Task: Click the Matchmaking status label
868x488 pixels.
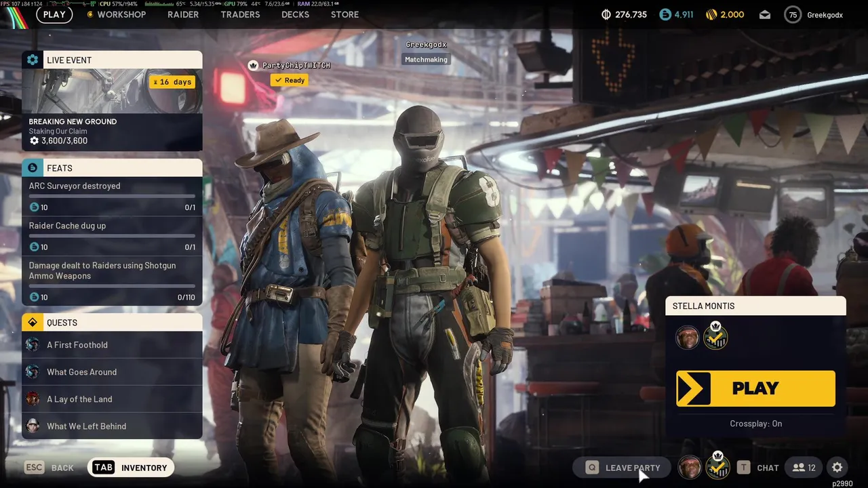Action: [x=426, y=60]
